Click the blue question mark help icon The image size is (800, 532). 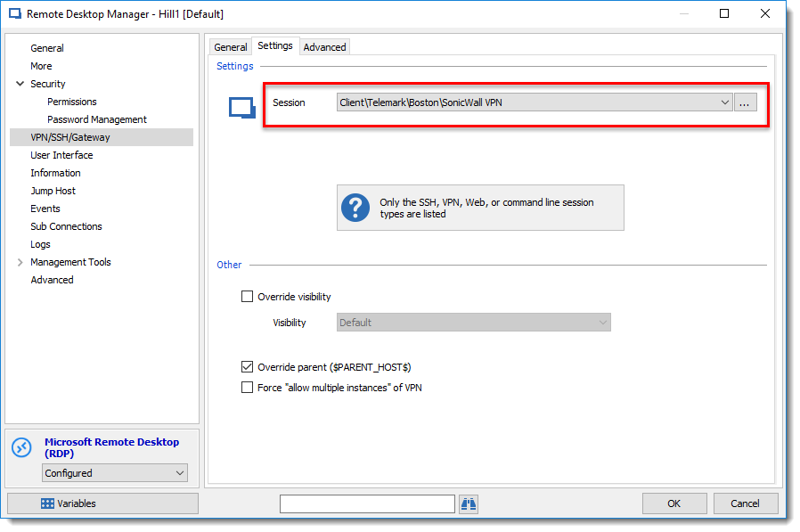point(355,208)
